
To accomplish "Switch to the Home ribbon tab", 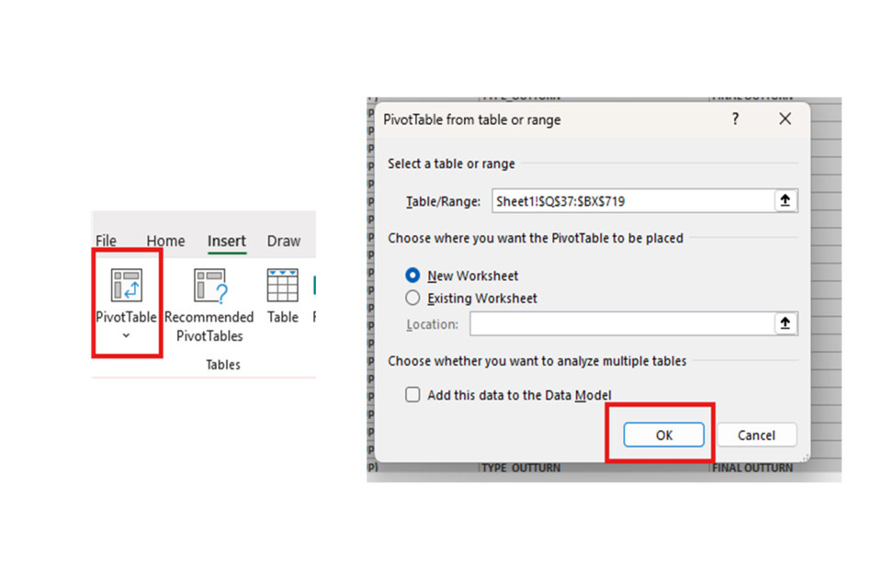I will click(x=165, y=241).
